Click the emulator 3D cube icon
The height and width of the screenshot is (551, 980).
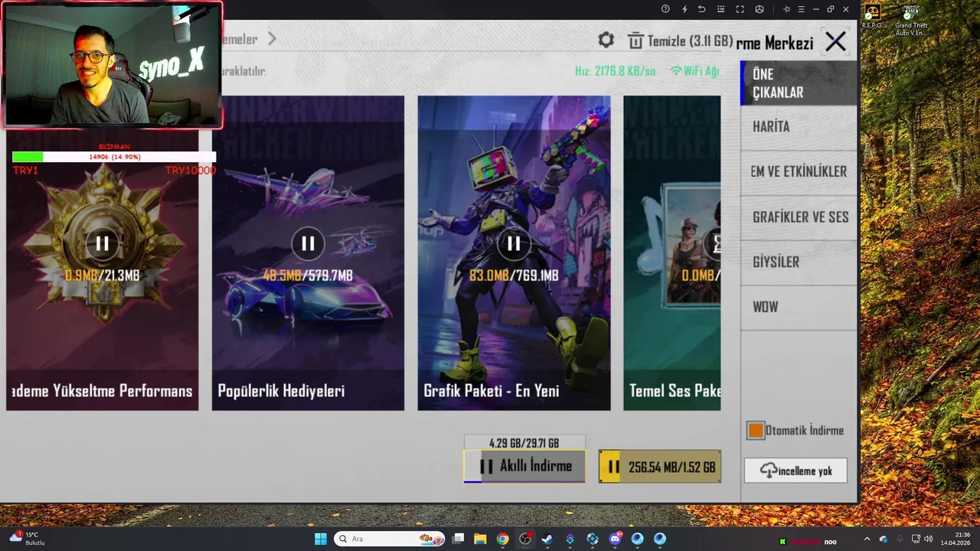[x=759, y=9]
